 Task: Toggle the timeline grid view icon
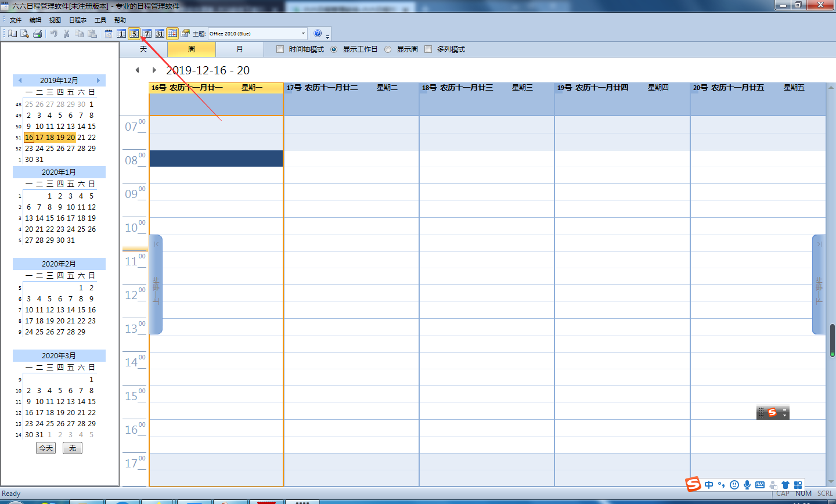point(172,34)
